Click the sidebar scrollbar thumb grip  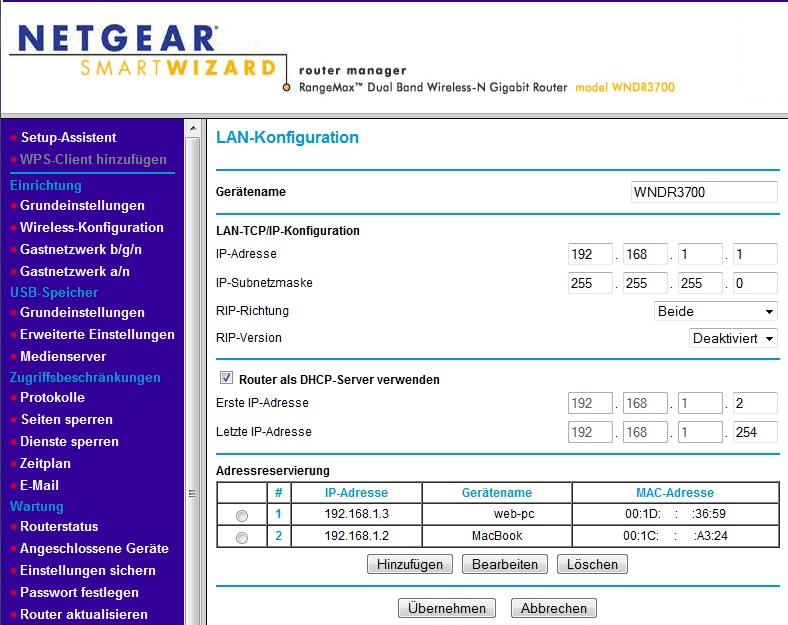click(x=192, y=493)
